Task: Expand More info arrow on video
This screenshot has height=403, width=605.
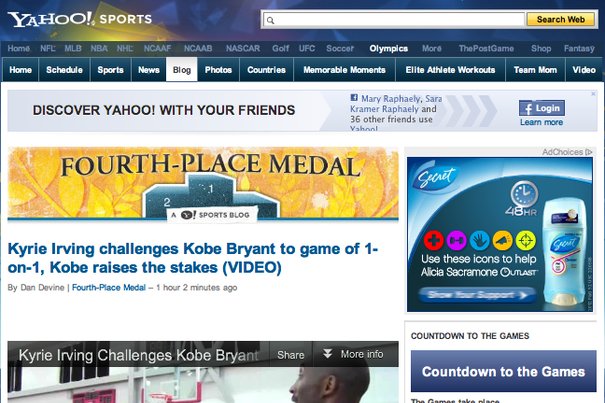Action: [328, 354]
